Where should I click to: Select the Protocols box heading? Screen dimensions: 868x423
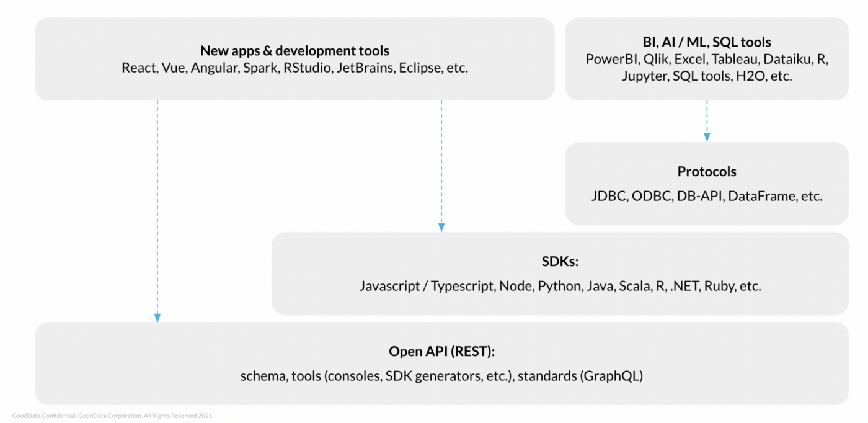(706, 171)
